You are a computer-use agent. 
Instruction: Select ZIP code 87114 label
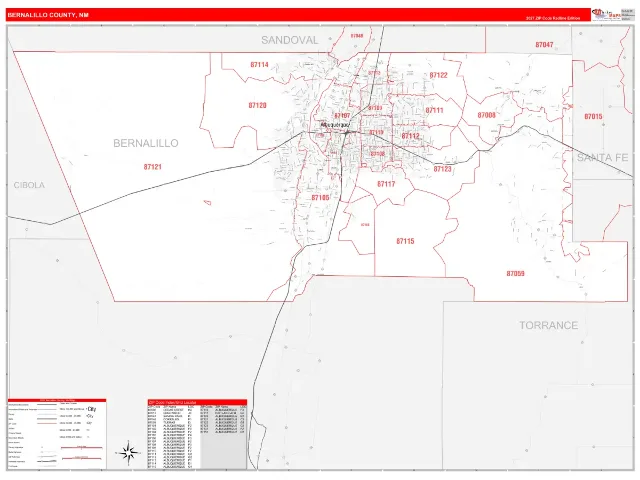point(260,64)
